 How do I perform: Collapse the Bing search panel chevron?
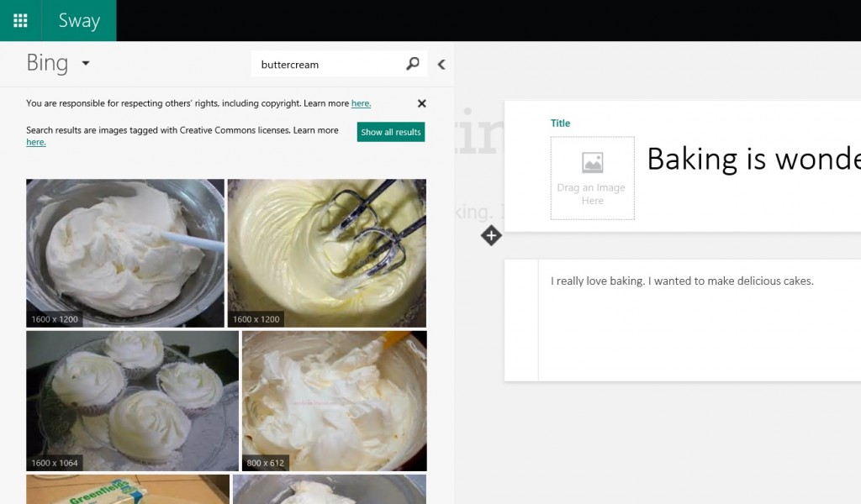pyautogui.click(x=441, y=64)
